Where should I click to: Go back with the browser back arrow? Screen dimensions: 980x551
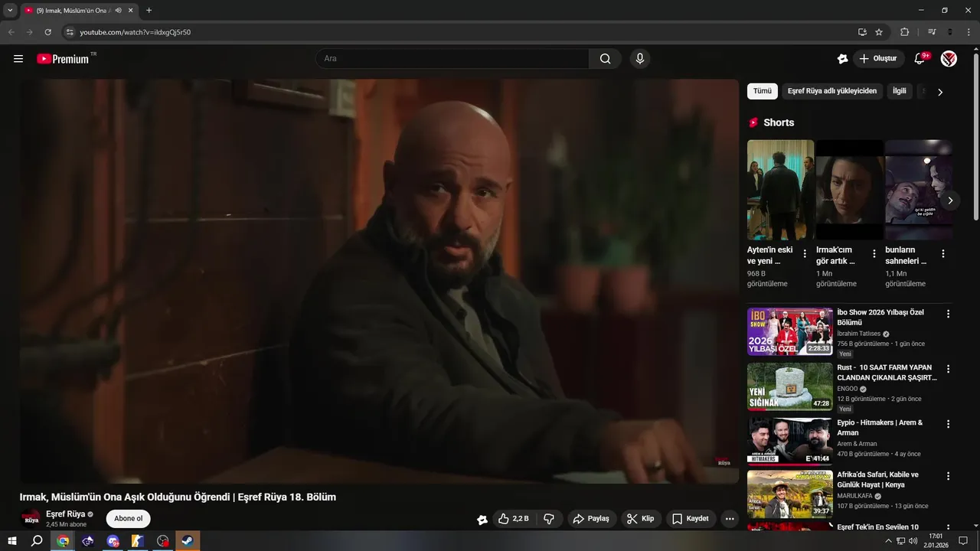(11, 32)
